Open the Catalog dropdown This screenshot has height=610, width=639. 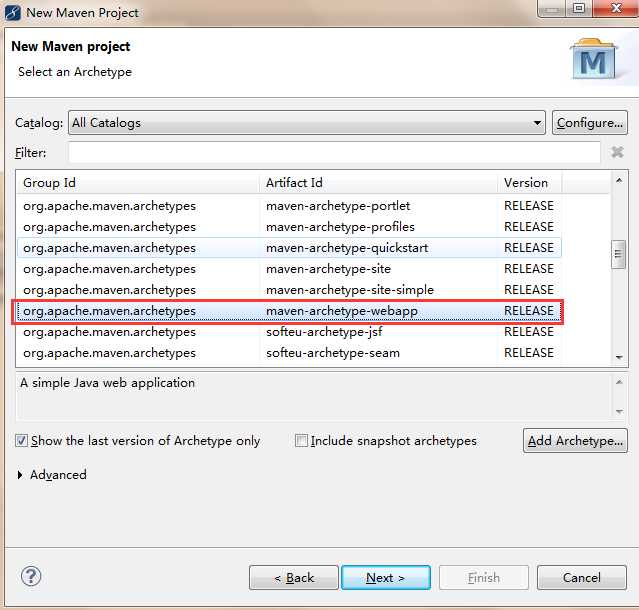(x=306, y=123)
